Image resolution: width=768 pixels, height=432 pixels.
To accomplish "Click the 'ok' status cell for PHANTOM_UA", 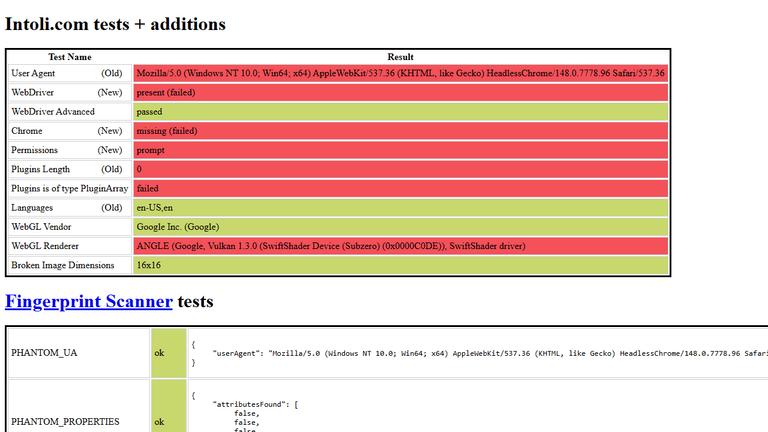I will coord(168,353).
